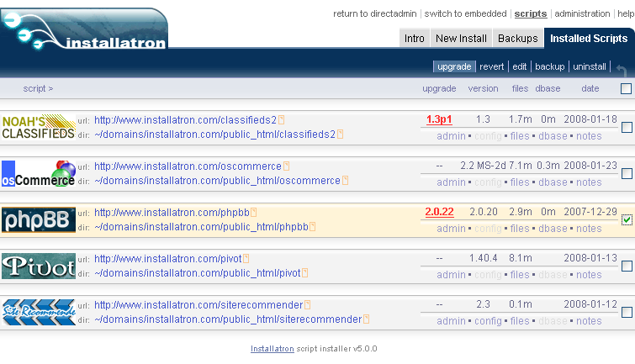Open oscommerce directory folder icon

tap(345, 181)
